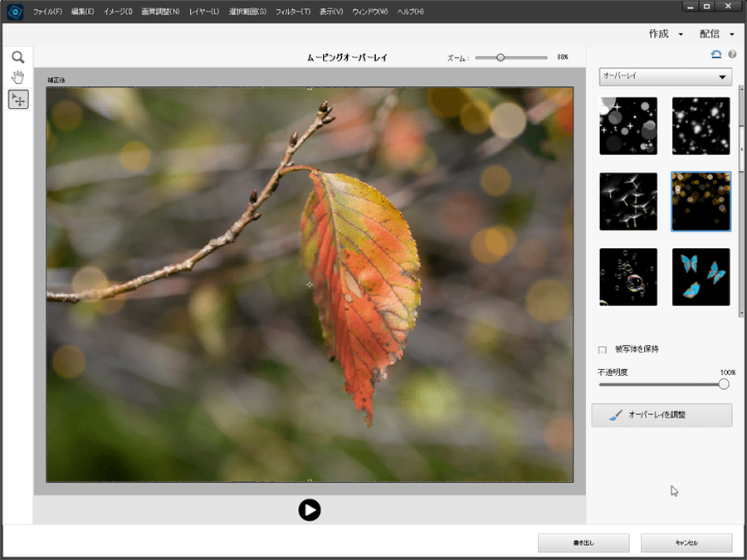Select the Zoom magnifier tool
The image size is (747, 560).
click(17, 57)
